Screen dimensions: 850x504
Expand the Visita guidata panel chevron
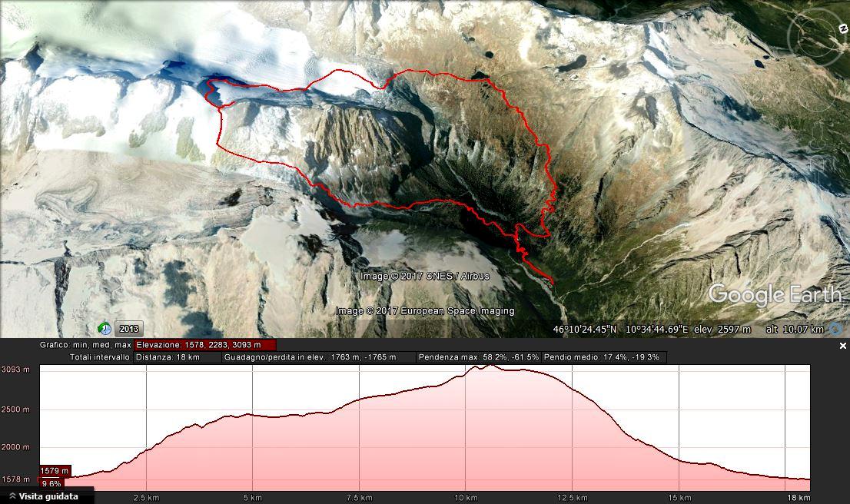[x=12, y=496]
